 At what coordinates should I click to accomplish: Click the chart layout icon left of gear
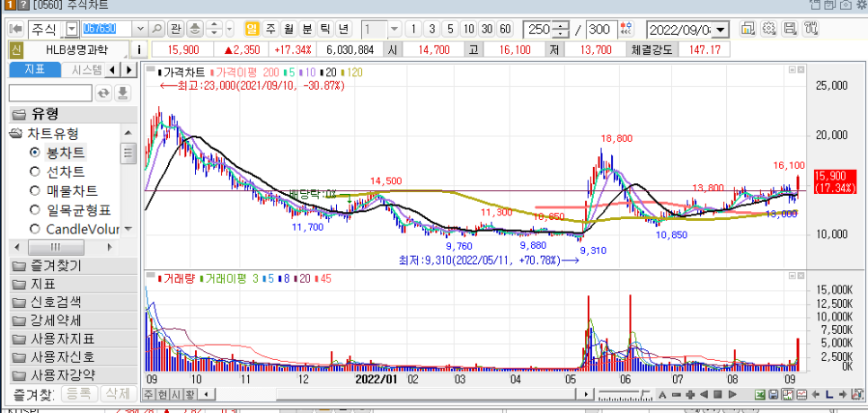[748, 29]
